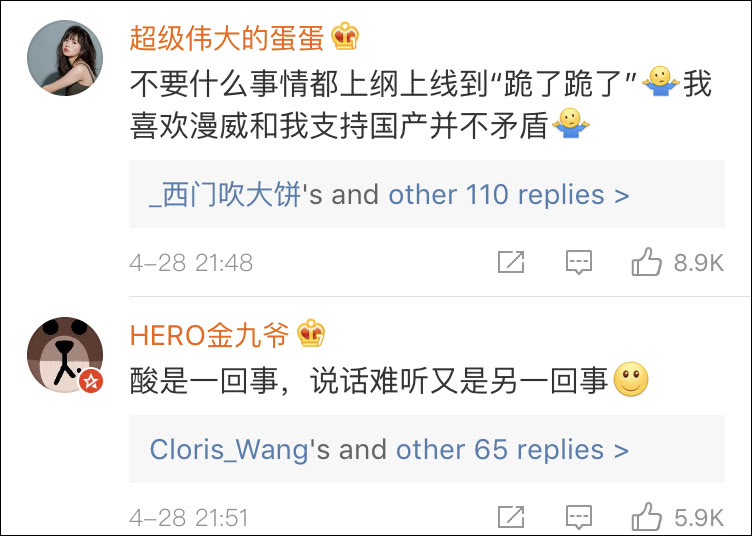Tap the verified badge on bear avatar
The height and width of the screenshot is (536, 752).
point(91,381)
